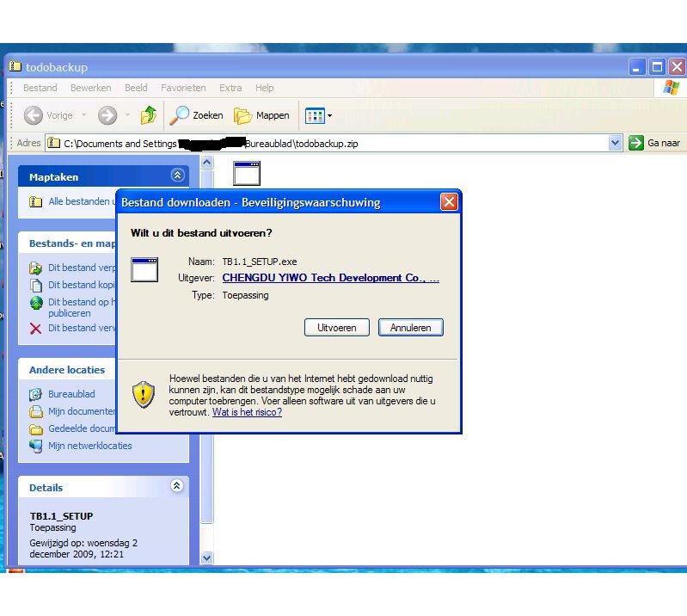Click inside the address path field
Viewport: 687px width, 616px height.
327,144
